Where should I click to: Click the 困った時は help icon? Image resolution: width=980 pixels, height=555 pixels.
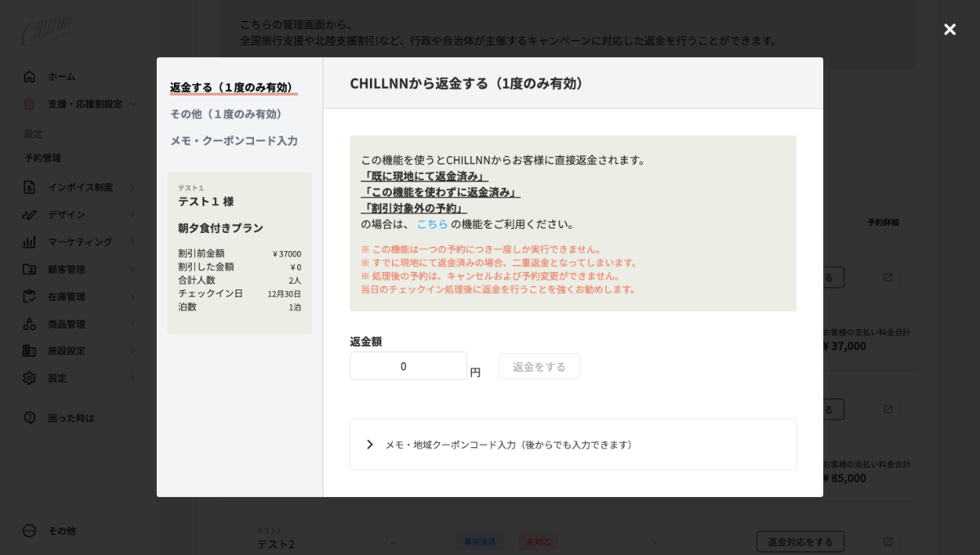point(29,418)
